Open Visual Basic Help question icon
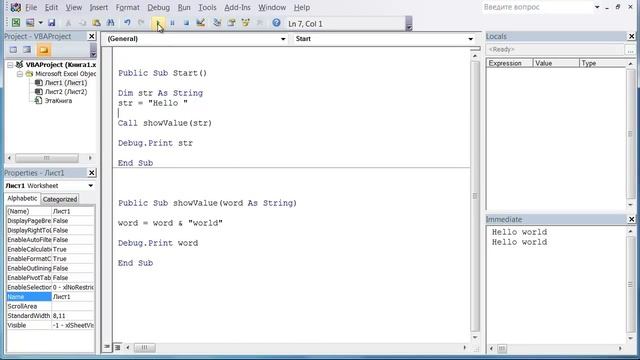 pyautogui.click(x=276, y=23)
